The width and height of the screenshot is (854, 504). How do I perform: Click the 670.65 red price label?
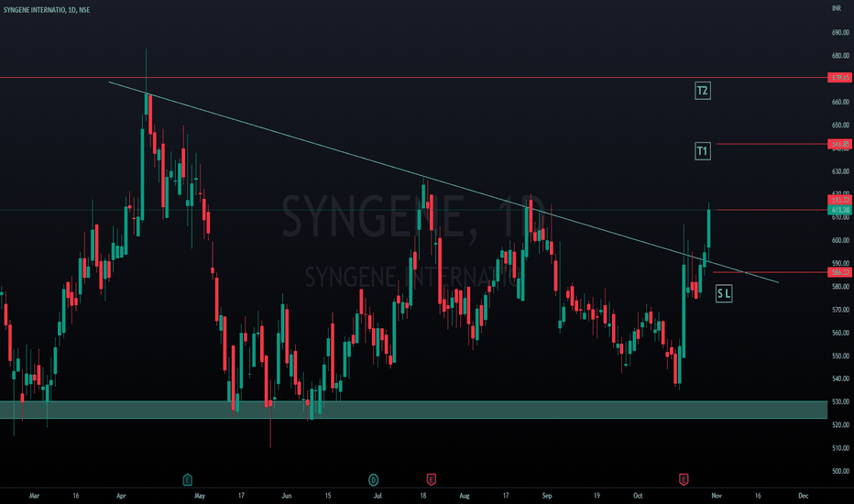coord(839,77)
